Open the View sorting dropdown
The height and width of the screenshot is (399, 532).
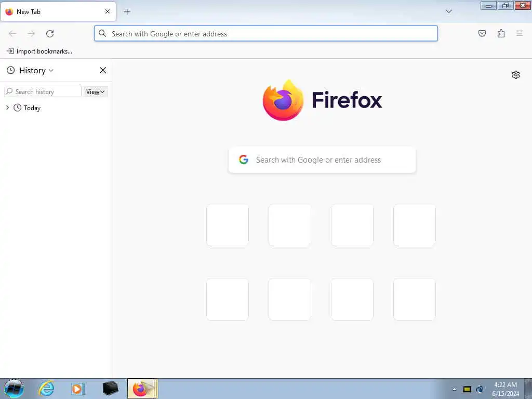click(96, 91)
